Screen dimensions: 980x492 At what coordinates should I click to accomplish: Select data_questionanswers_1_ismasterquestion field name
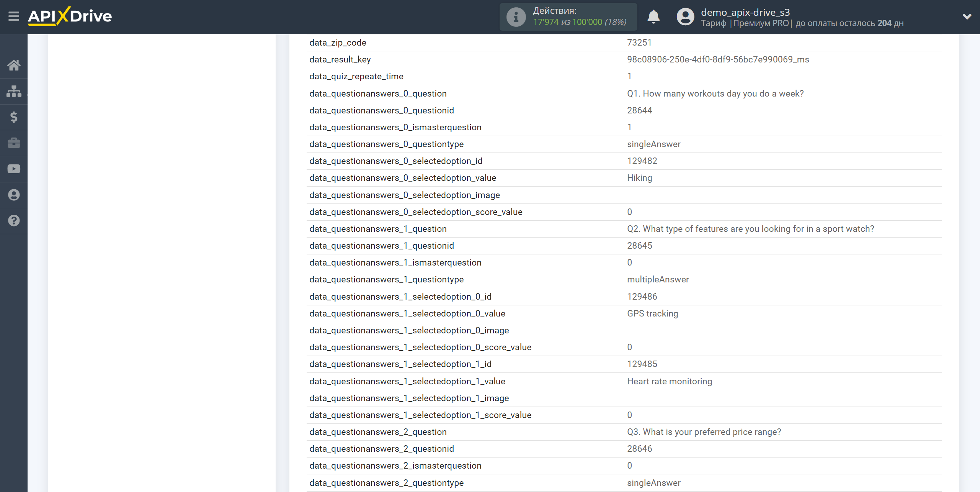[x=395, y=262]
